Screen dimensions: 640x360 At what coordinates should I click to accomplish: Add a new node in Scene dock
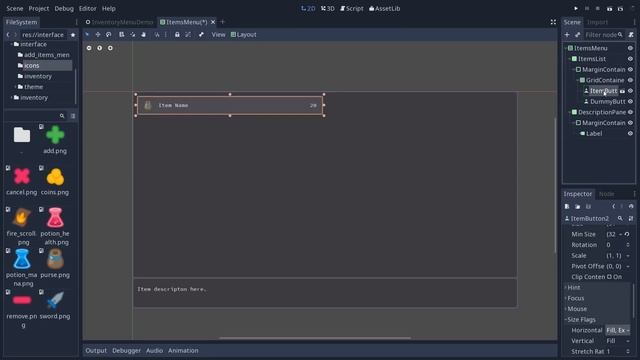pyautogui.click(x=567, y=35)
